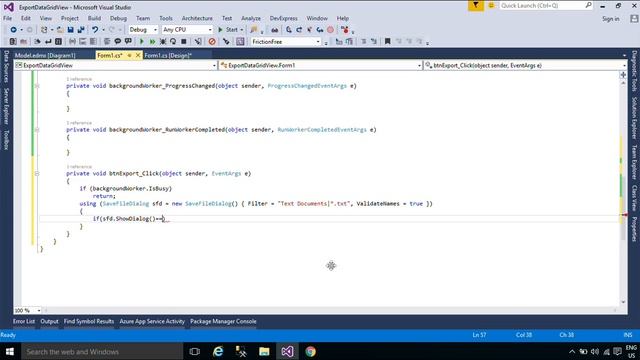Image resolution: width=640 pixels, height=360 pixels.
Task: Toggle the Bookmark icon in toolbar
Action: coord(387,42)
